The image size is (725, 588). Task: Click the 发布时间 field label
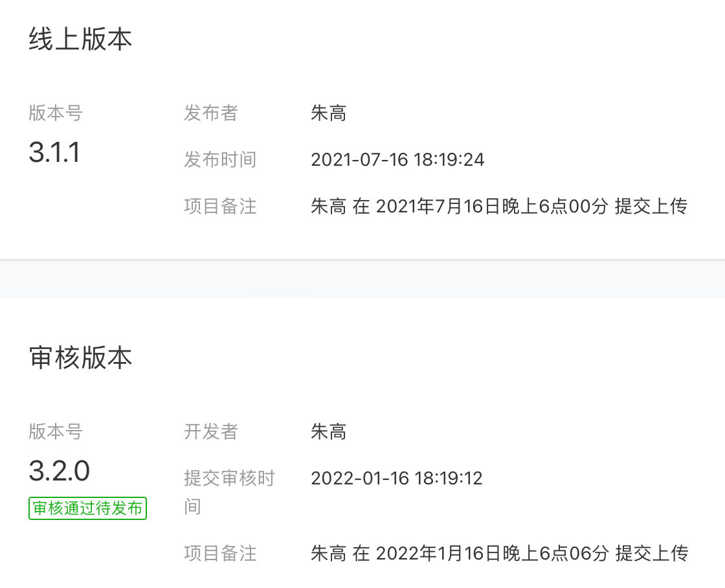(x=220, y=160)
